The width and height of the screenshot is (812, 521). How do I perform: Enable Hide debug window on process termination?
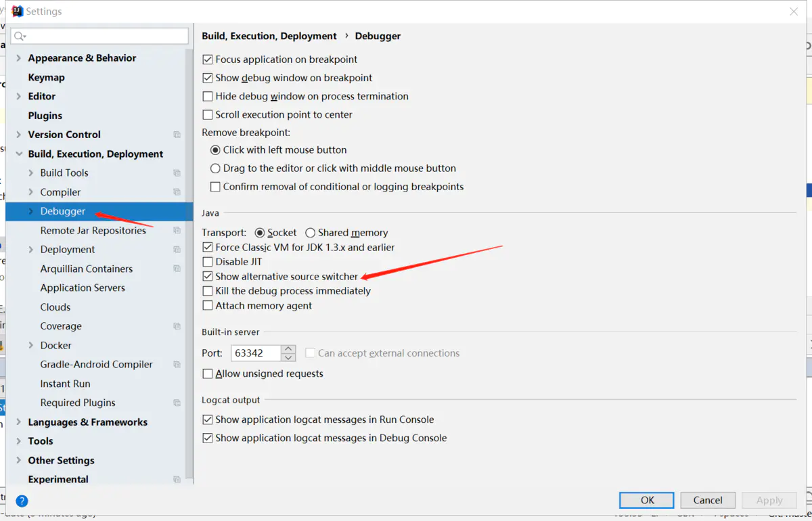(x=208, y=96)
